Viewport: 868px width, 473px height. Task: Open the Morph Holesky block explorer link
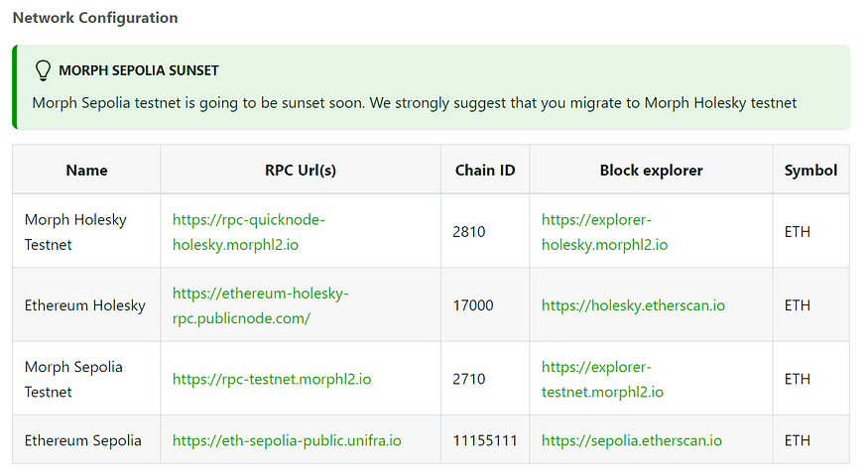pos(604,232)
